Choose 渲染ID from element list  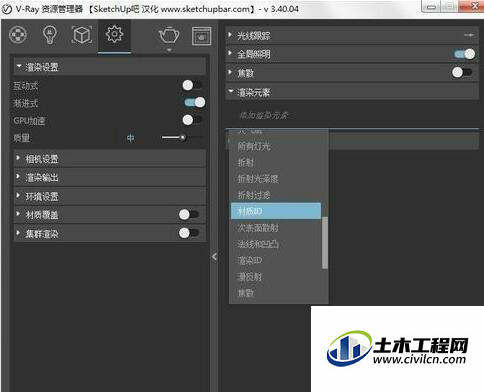click(x=276, y=260)
